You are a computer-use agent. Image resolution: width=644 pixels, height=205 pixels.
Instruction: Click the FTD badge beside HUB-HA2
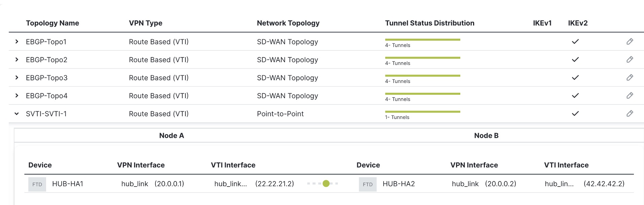(367, 184)
